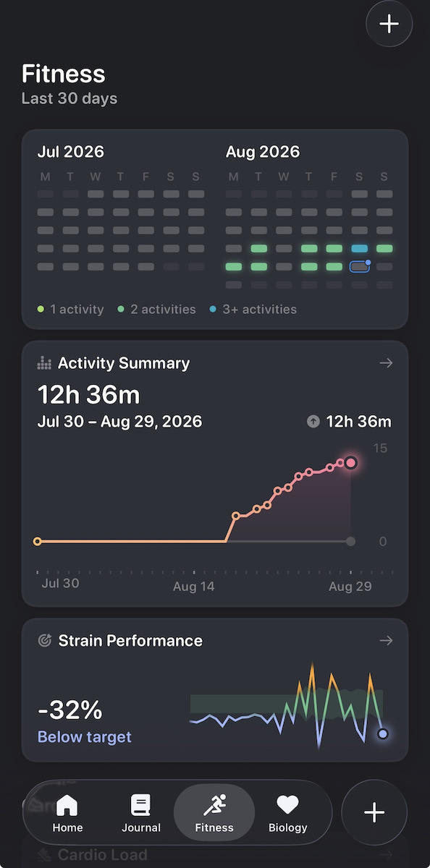Click the Aug 14 axis label

coord(194,587)
